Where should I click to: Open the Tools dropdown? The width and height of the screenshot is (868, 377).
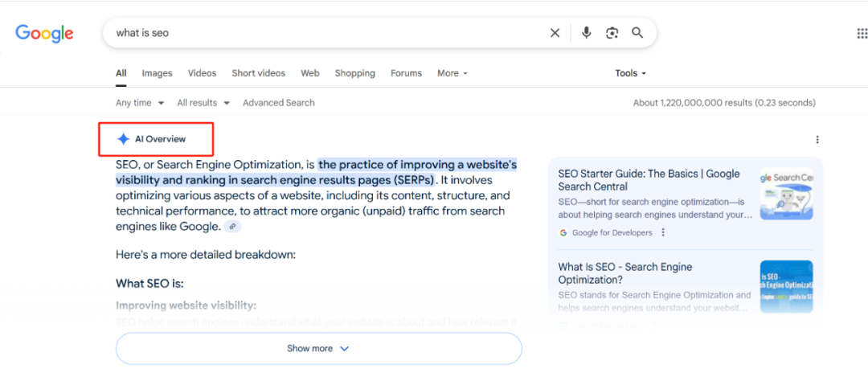coord(631,73)
